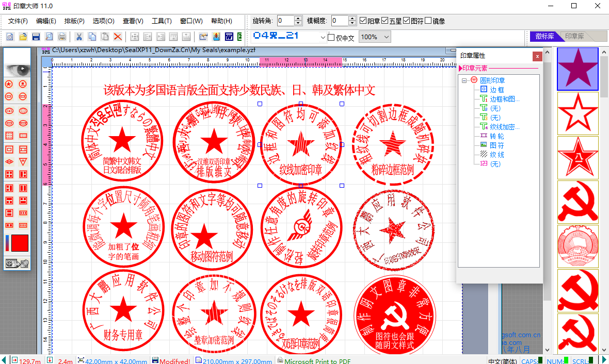Click the red X delete icon
The width and height of the screenshot is (609, 364).
pos(118,37)
